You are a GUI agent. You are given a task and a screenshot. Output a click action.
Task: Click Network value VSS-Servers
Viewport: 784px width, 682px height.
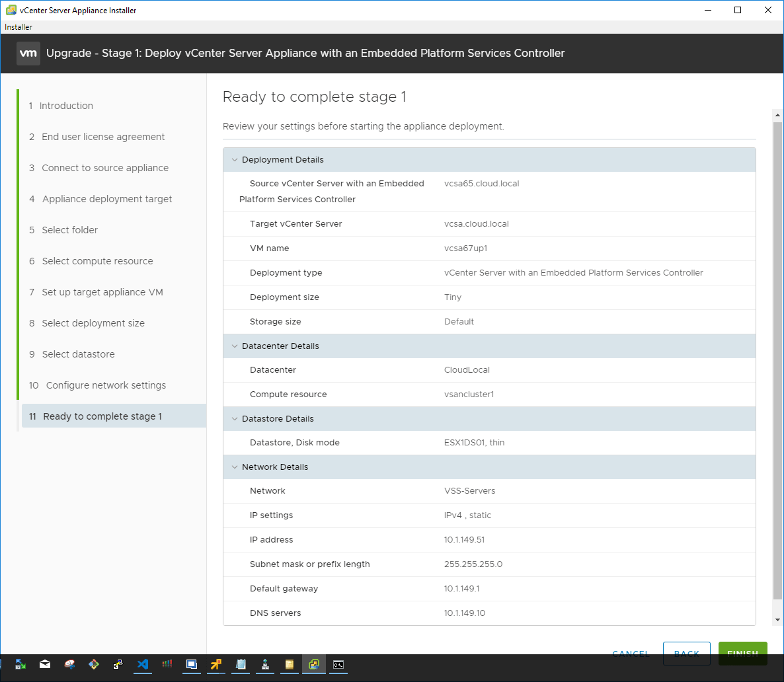tap(469, 491)
